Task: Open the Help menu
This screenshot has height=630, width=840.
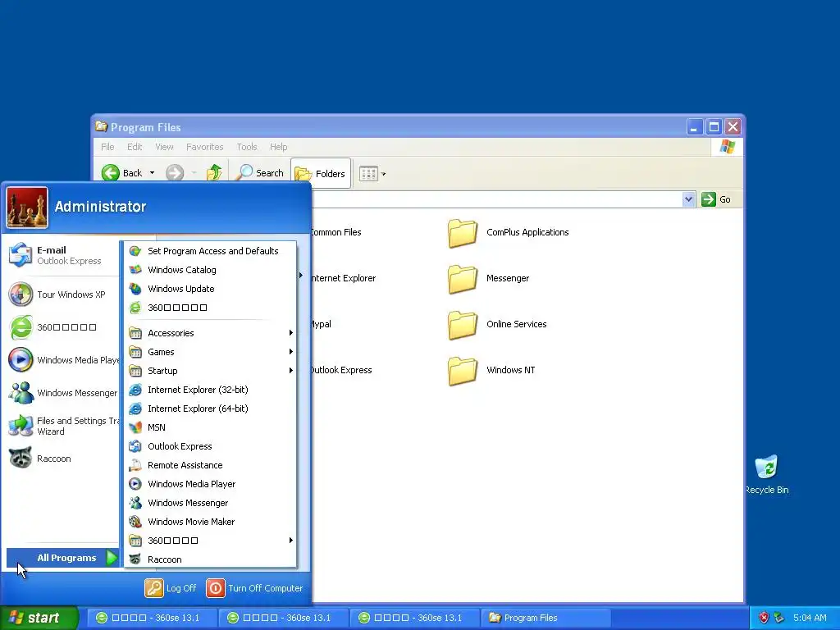Action: click(279, 147)
